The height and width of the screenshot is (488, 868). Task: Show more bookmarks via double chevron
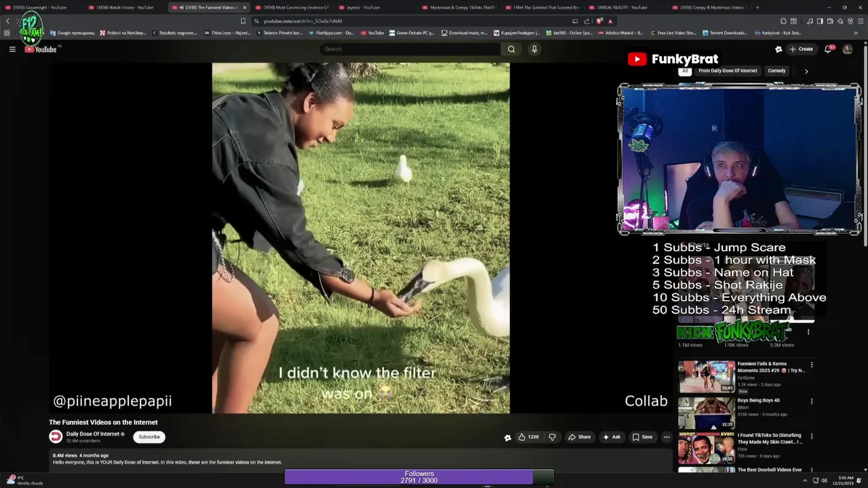[x=857, y=33]
